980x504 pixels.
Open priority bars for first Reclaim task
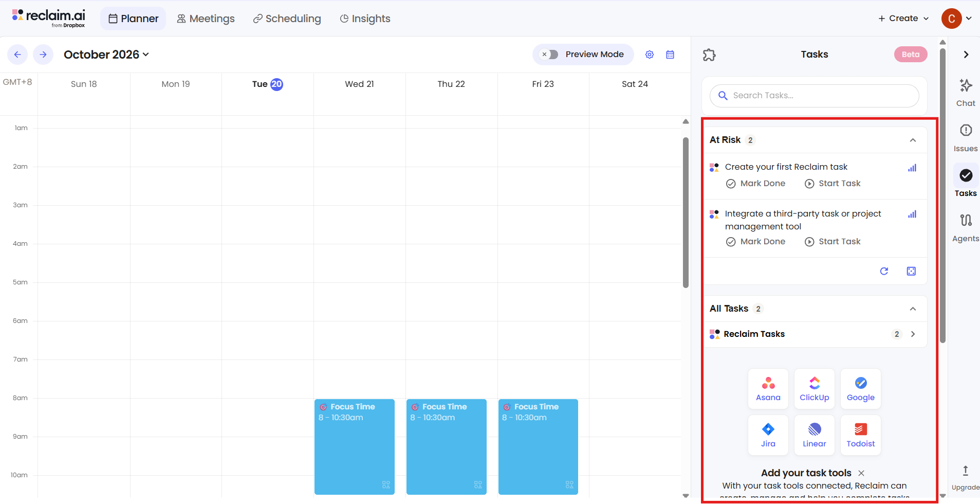pos(912,168)
